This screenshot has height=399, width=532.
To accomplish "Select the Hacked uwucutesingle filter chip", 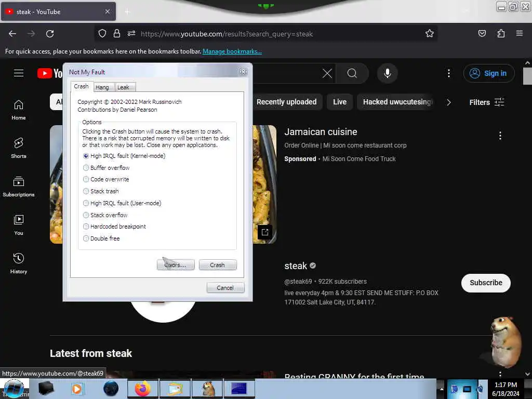I will pos(395,102).
